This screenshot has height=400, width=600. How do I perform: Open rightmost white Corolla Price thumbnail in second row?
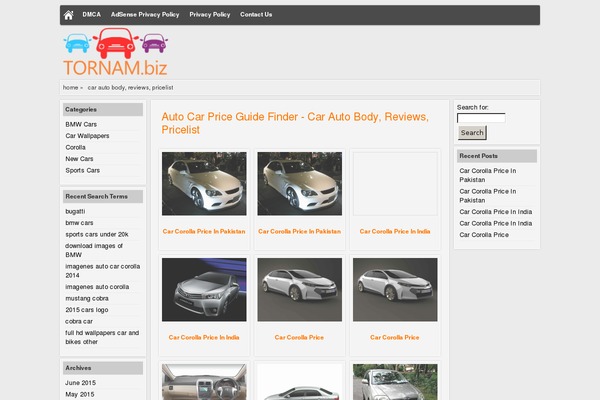[395, 290]
